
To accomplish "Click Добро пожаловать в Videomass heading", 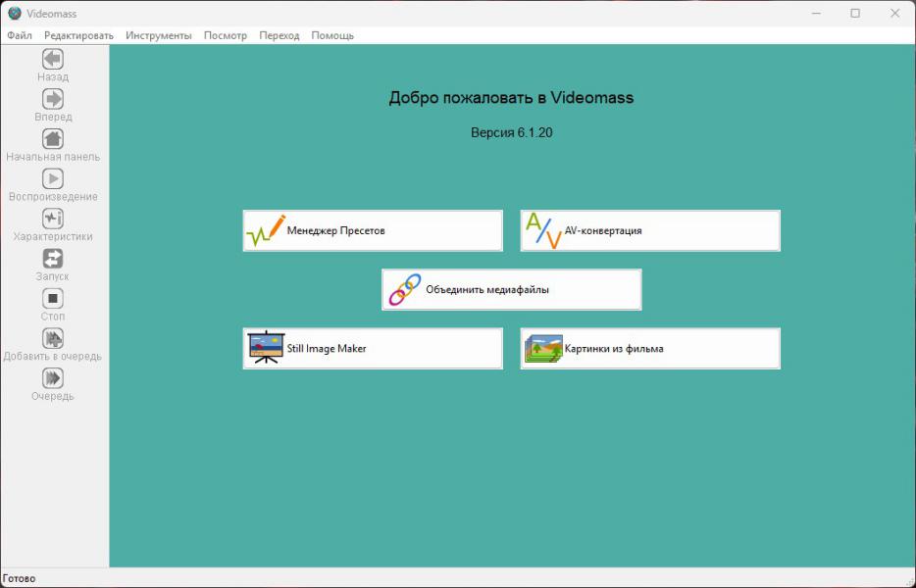I will click(x=511, y=98).
